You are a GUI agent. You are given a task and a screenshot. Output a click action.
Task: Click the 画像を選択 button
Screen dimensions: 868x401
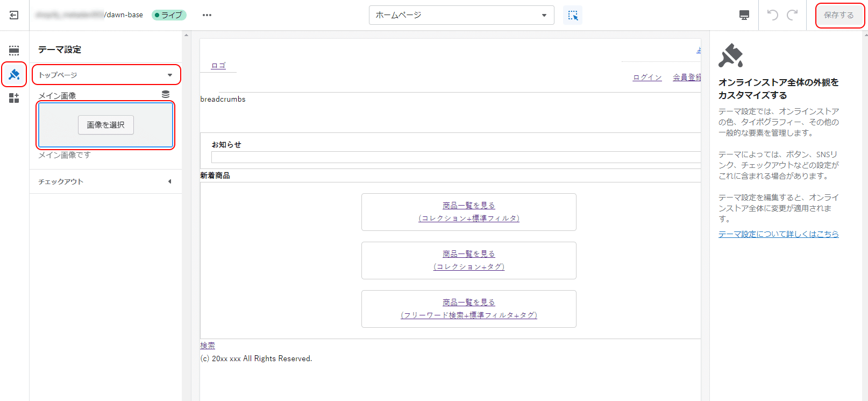tap(106, 125)
